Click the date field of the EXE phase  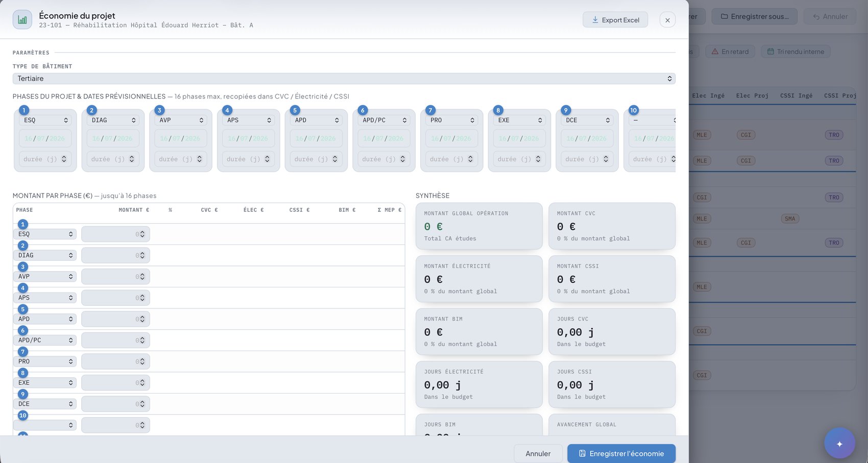[x=519, y=138]
